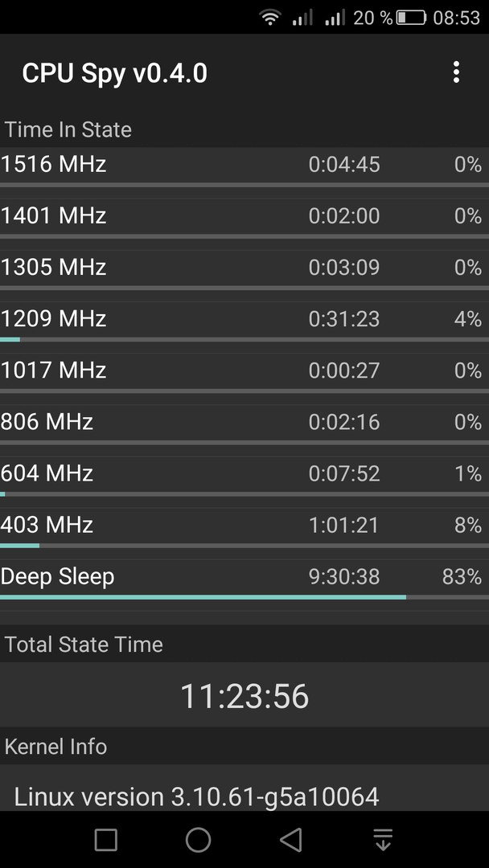Tap the Android back navigation triangle
The height and width of the screenshot is (868, 489).
[x=290, y=839]
